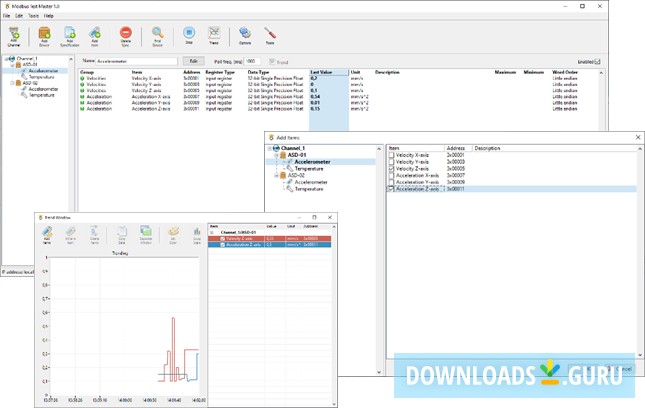The height and width of the screenshot is (408, 645).
Task: Check Acceleration X-axis in Add Items list
Action: pos(391,176)
